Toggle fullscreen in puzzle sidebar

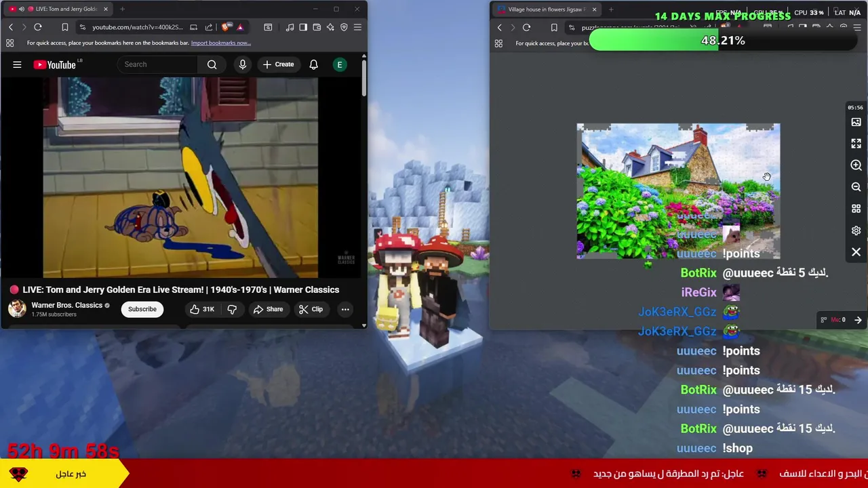[x=856, y=144]
